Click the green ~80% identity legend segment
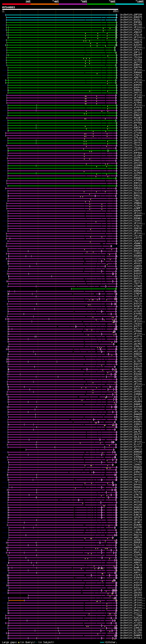Screen dimensions: 146x644 (101, 4)
